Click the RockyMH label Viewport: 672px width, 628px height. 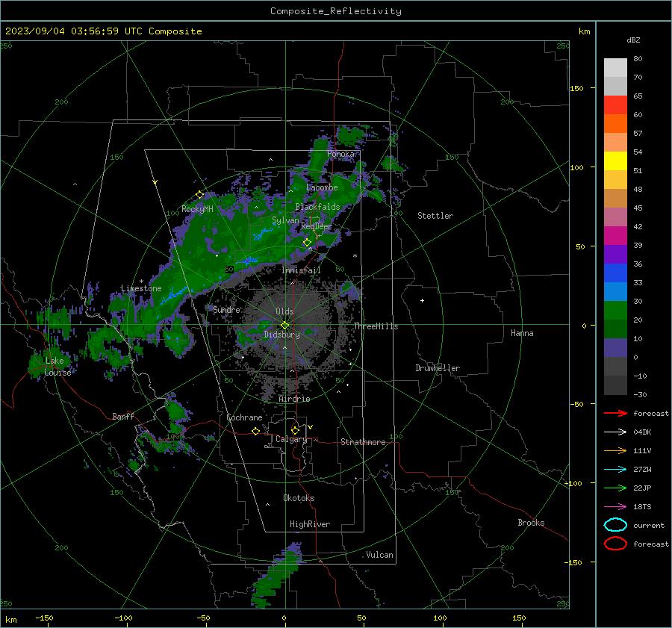pyautogui.click(x=197, y=209)
